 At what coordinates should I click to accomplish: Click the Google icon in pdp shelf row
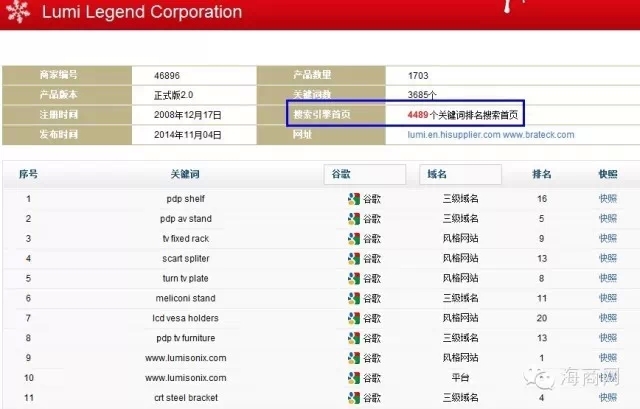353,199
